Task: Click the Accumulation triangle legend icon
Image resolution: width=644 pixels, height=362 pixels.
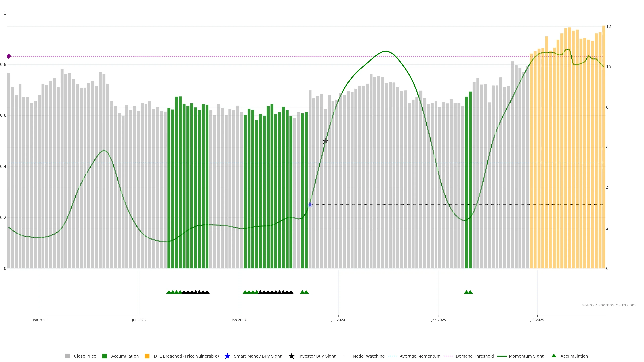Action: (x=554, y=356)
